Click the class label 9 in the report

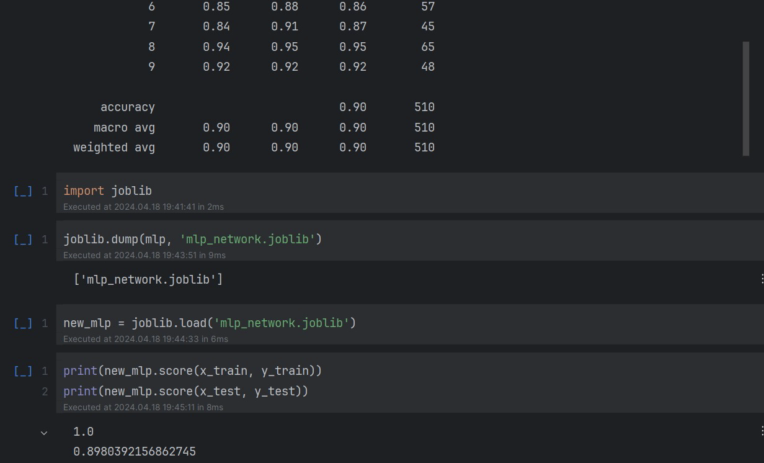(152, 67)
